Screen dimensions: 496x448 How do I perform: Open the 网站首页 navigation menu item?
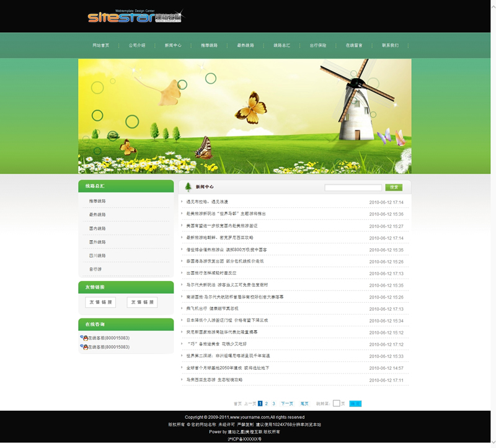coord(100,45)
